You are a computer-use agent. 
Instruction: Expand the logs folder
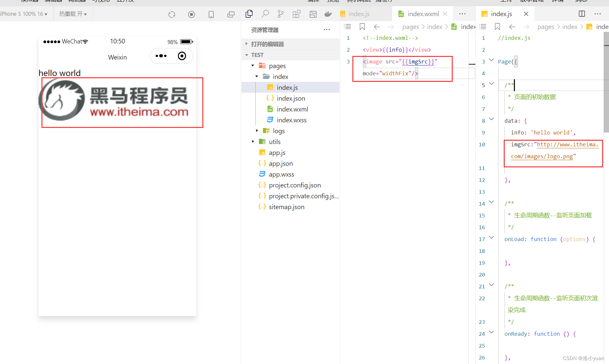click(257, 131)
